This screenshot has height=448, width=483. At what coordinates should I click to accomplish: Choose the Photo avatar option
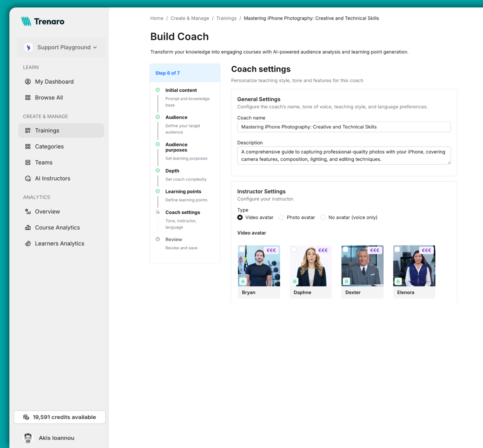point(281,218)
